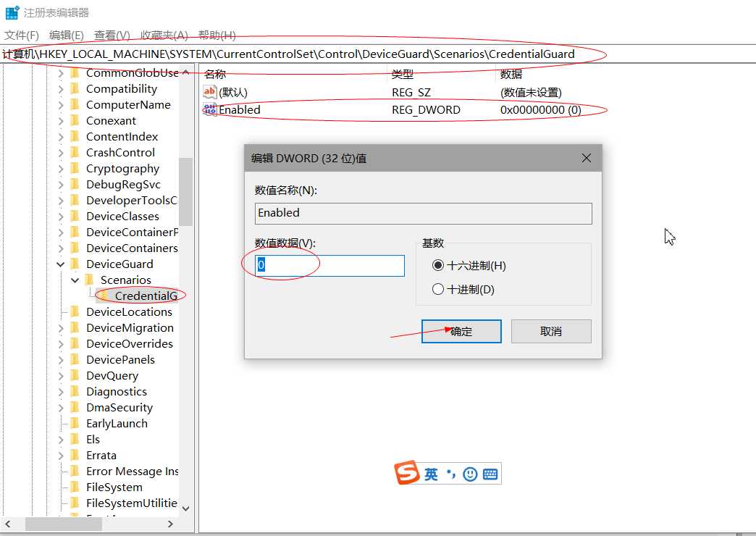The width and height of the screenshot is (756, 536).
Task: Click Sogou punctuation mode icon
Action: tap(451, 474)
